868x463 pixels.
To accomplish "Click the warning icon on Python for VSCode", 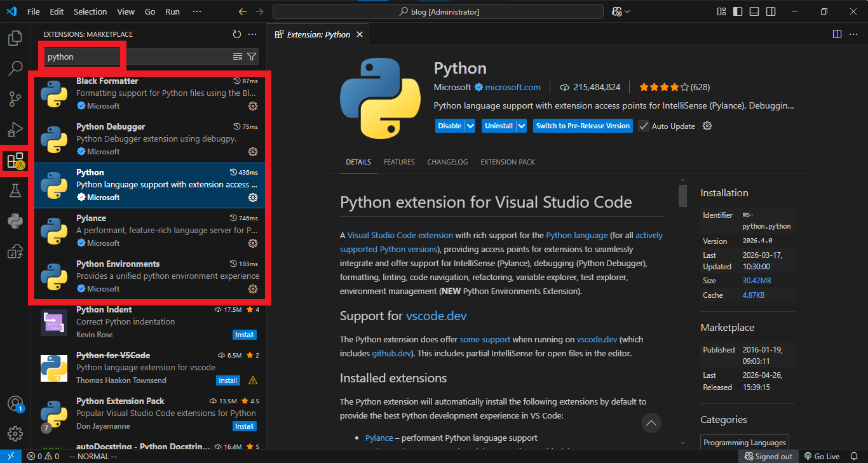I will [x=253, y=380].
